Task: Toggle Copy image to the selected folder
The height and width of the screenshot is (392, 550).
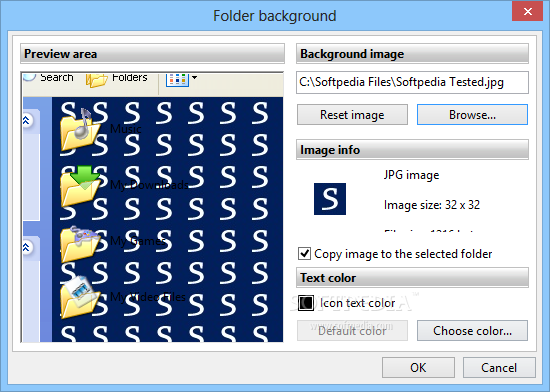Action: point(304,254)
